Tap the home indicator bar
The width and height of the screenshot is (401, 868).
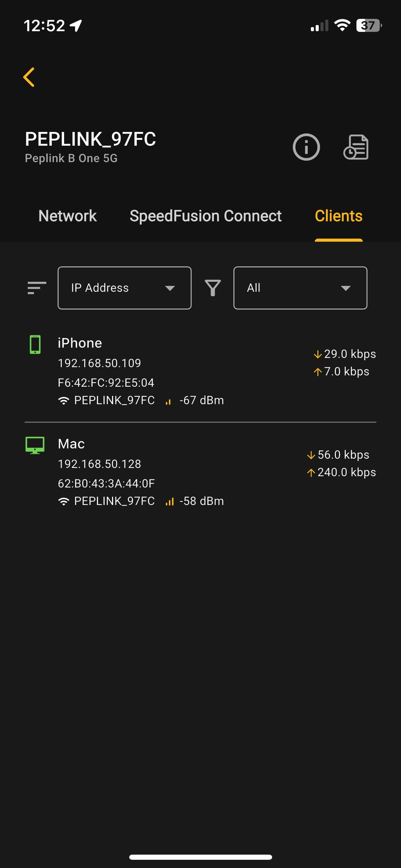pos(200,857)
